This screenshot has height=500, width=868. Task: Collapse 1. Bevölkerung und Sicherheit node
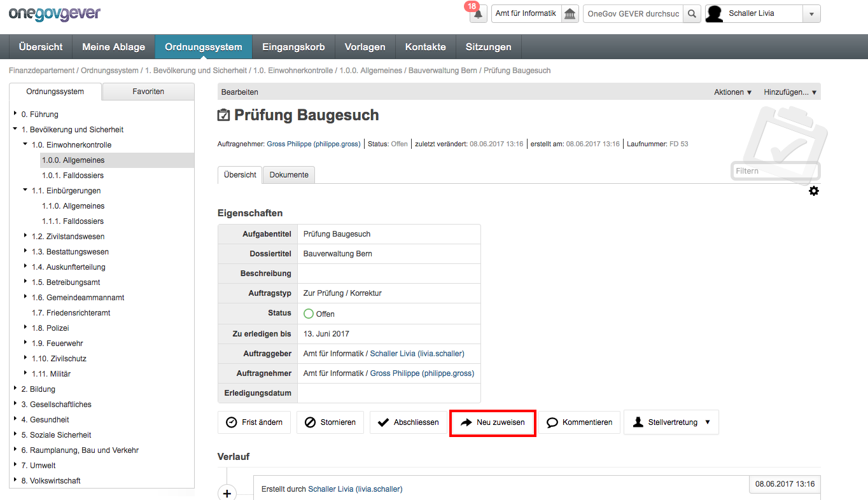click(x=15, y=130)
